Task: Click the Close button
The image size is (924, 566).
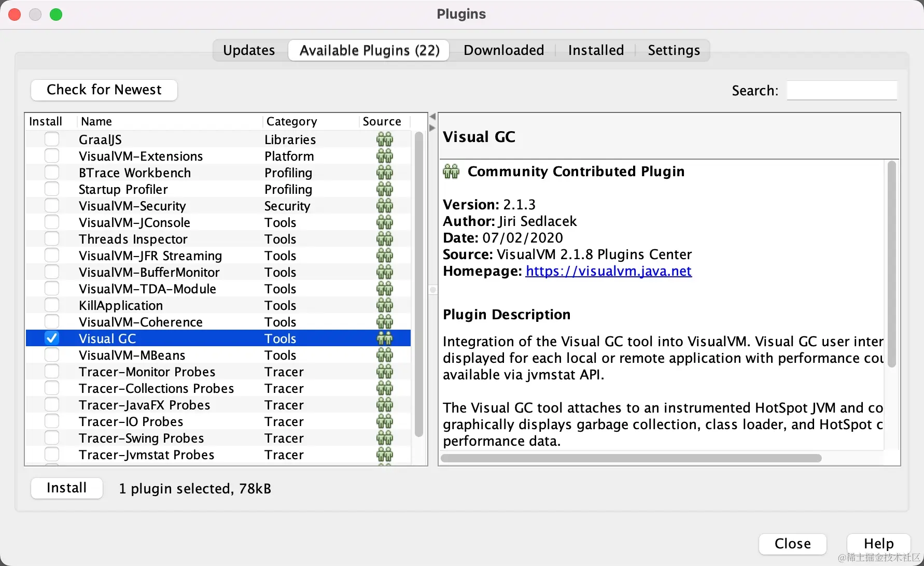Action: point(792,543)
